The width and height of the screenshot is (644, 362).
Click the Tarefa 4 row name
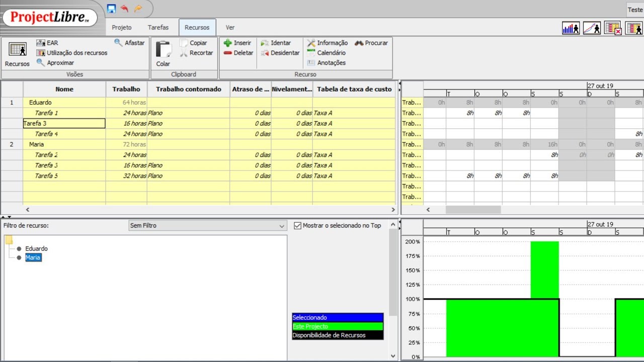46,134
